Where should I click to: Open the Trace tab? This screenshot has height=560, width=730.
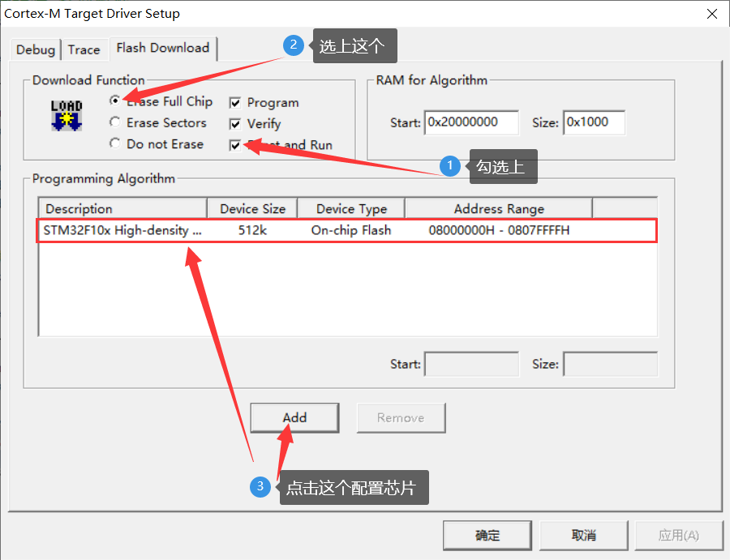(84, 49)
